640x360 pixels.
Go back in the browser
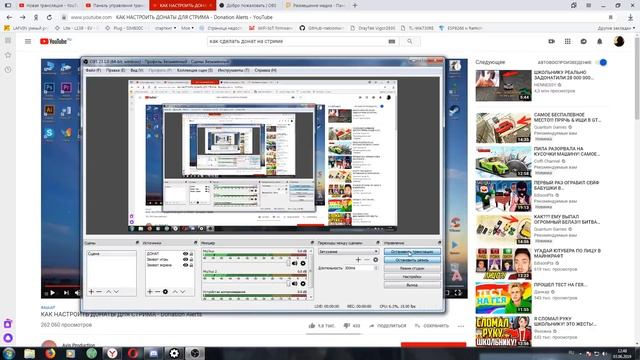(x=9, y=17)
